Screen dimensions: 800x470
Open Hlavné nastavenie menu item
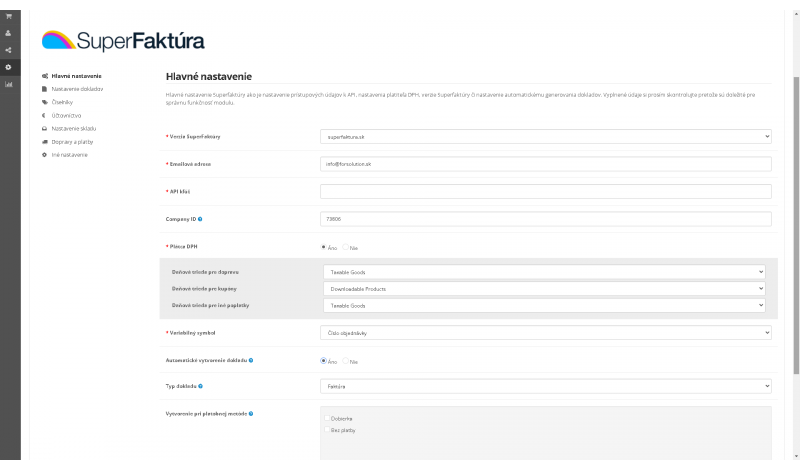tap(76, 76)
